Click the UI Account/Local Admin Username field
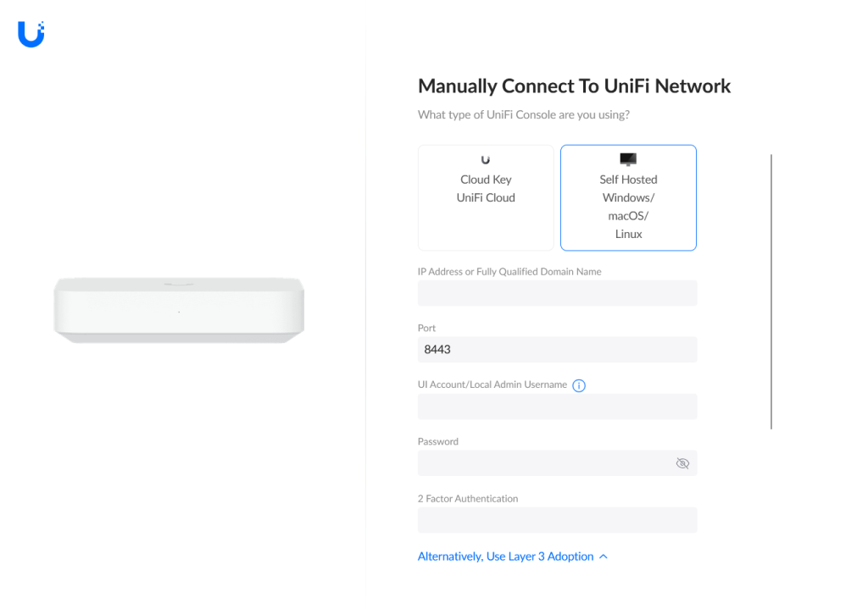868x609 pixels. tap(558, 407)
